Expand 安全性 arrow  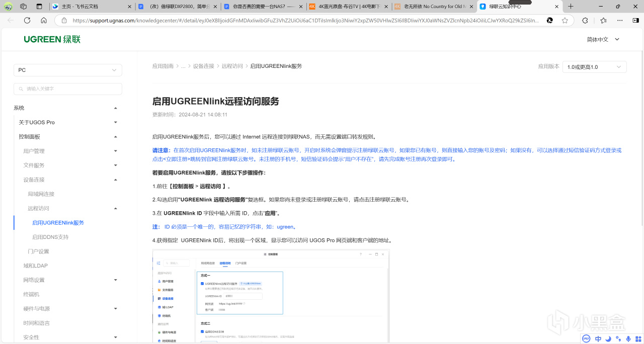(116, 337)
